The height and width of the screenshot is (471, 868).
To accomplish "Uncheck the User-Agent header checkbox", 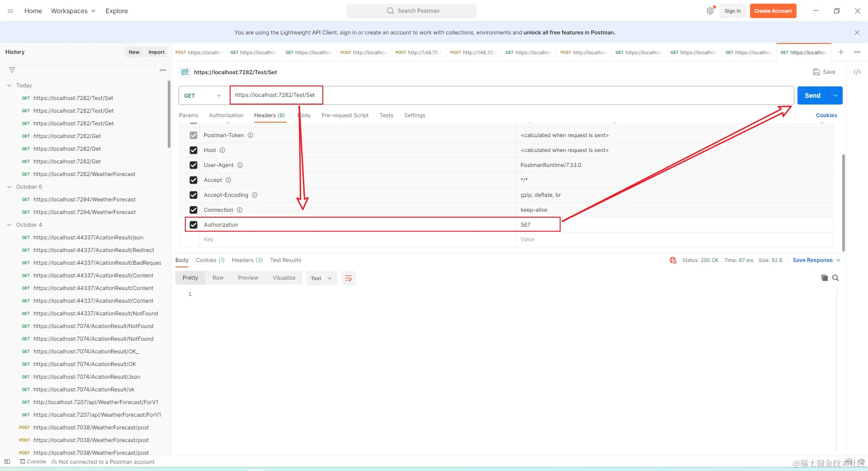I will pyautogui.click(x=193, y=165).
